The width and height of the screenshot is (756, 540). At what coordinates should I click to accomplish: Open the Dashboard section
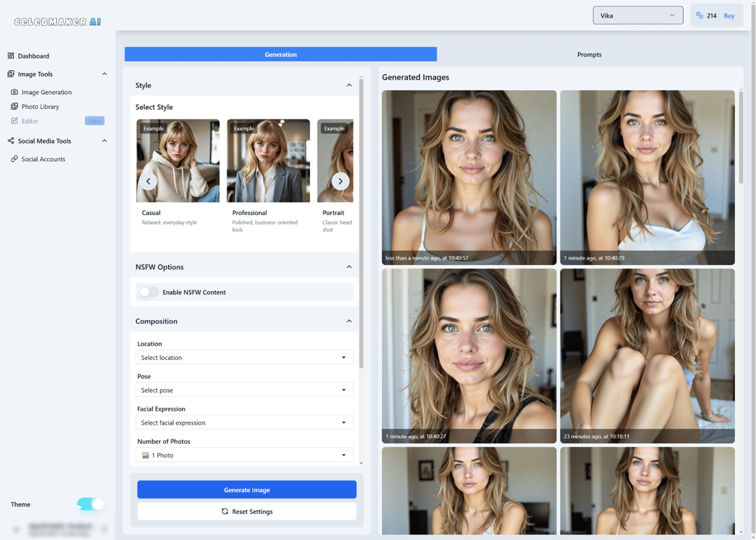[33, 56]
